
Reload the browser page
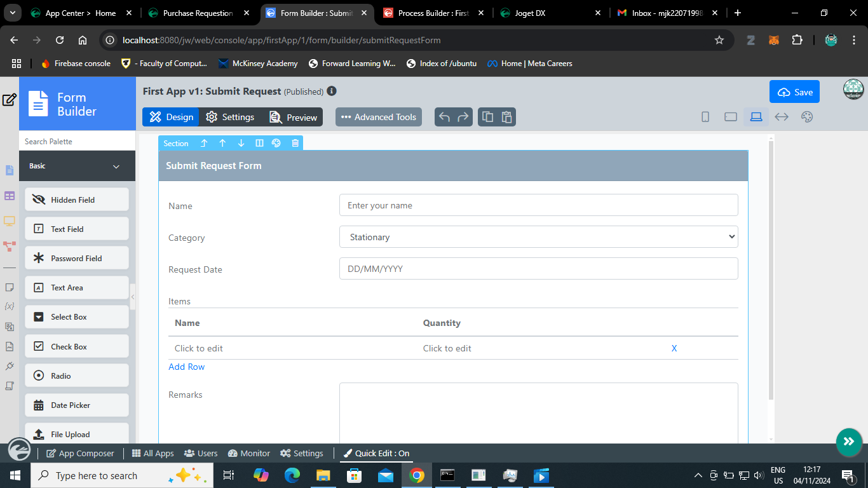click(60, 40)
